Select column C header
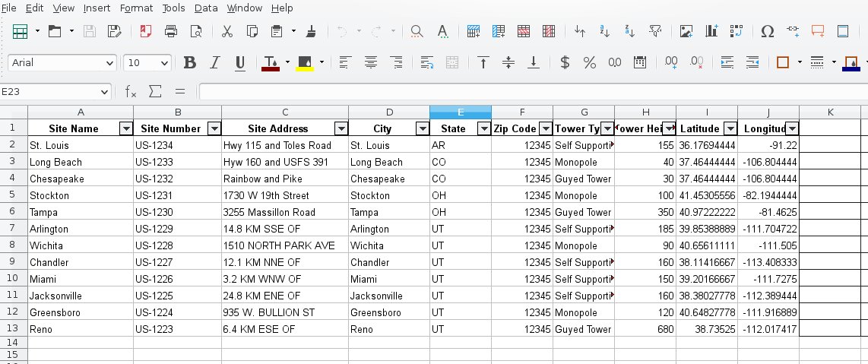This screenshot has height=364, width=868. [284, 112]
